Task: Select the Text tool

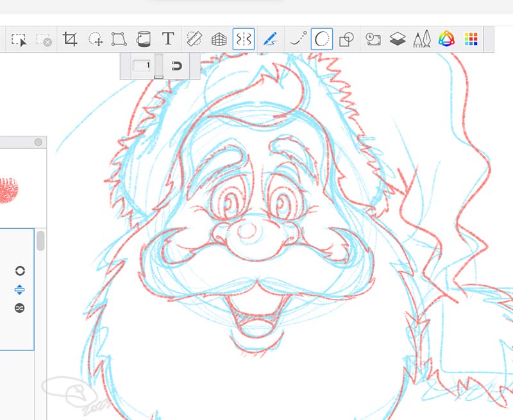Action: pyautogui.click(x=168, y=39)
